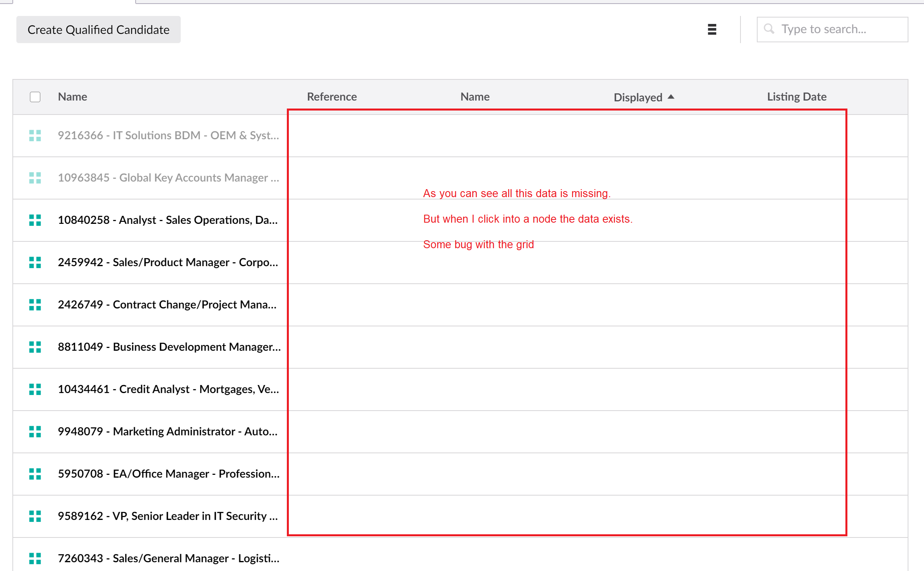Click the first Name column header
Viewport: 924px width, 571px height.
tap(72, 97)
